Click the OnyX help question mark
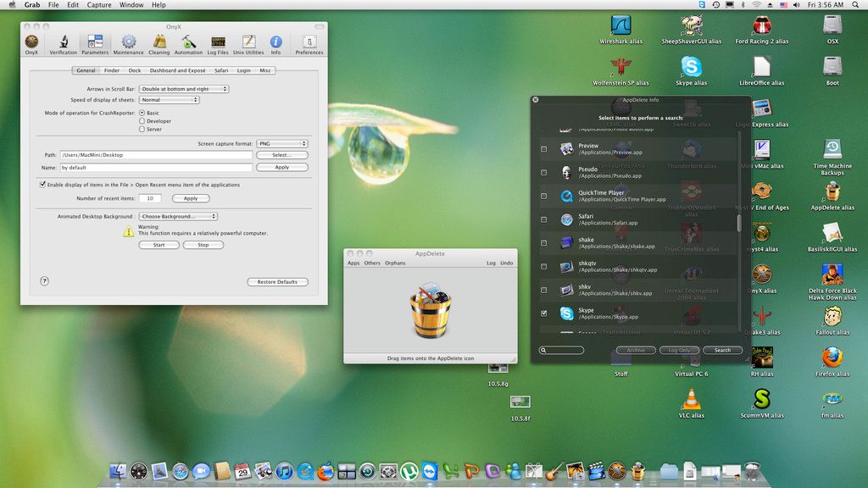The image size is (868, 488). click(x=44, y=281)
